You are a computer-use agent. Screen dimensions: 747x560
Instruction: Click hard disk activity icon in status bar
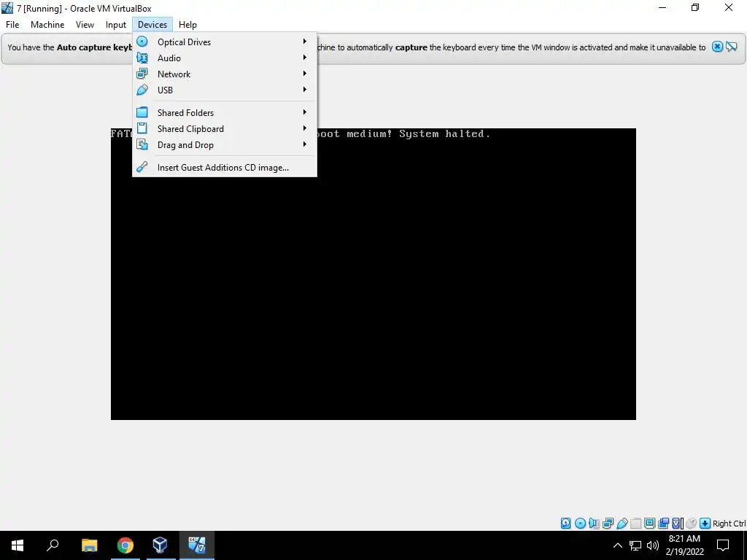pos(565,524)
